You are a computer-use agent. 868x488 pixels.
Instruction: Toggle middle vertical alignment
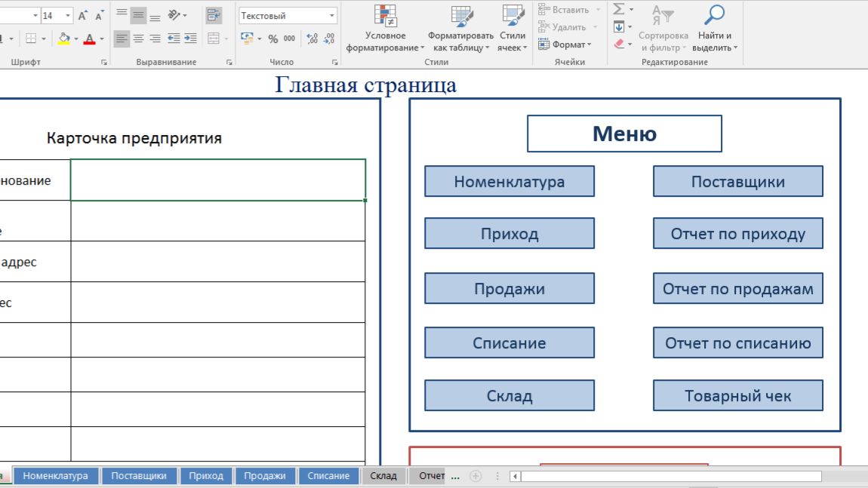pos(138,15)
